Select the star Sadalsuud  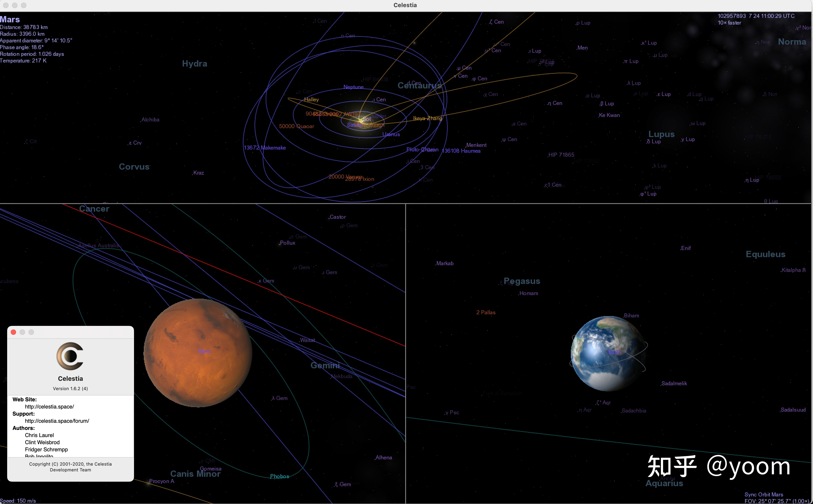[793, 410]
